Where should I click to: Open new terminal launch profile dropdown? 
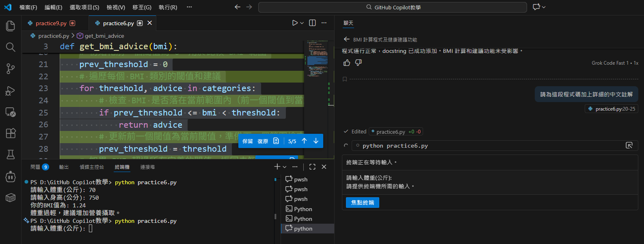(285, 167)
